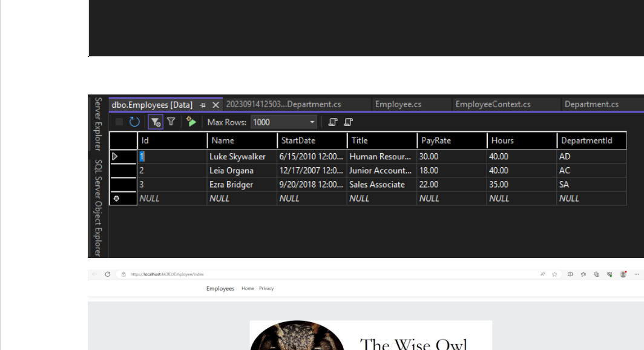Toggle split screen view in Edge
Viewport: 644px width, 350px height.
[x=570, y=273]
